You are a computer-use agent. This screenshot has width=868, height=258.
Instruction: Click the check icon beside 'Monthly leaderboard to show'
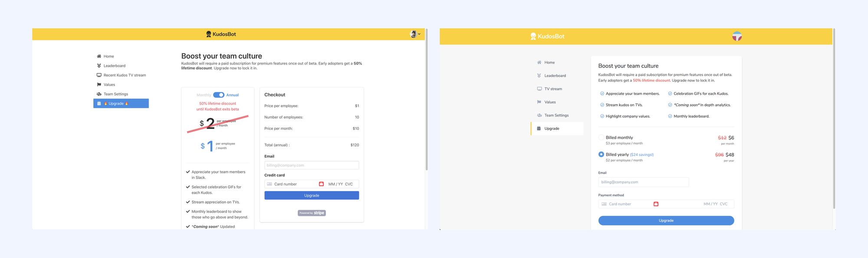click(x=188, y=212)
